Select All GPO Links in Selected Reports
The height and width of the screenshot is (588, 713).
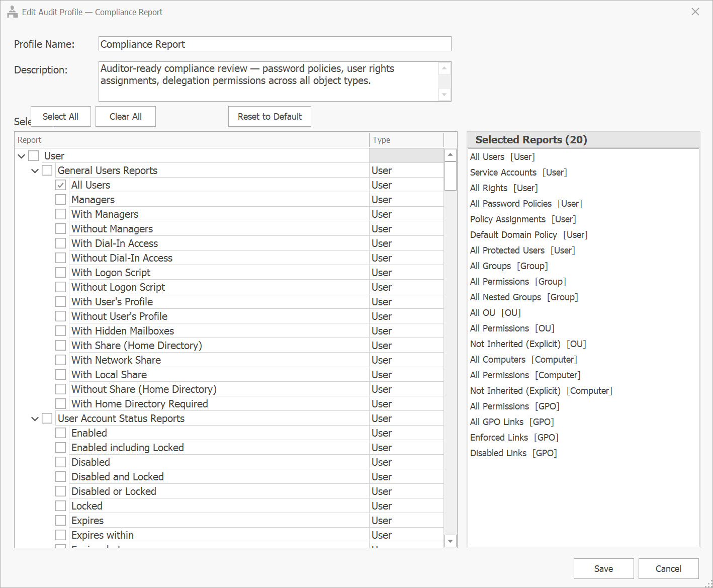tap(512, 422)
